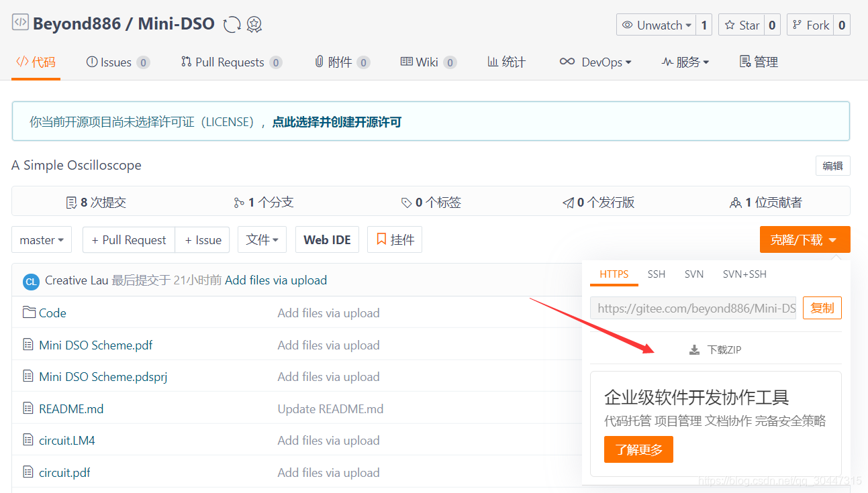Screen dimensions: 868x493
Task: Click the star count 0
Action: (772, 25)
